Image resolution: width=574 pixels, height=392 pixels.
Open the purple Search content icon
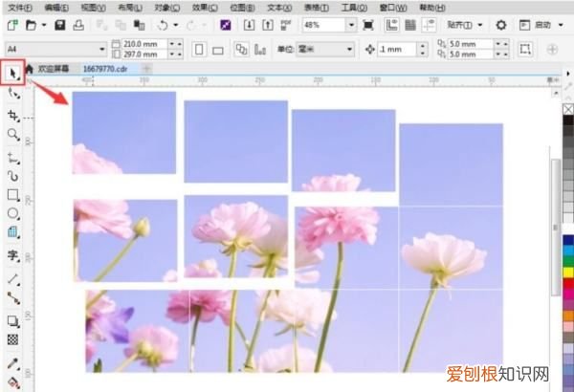click(226, 25)
